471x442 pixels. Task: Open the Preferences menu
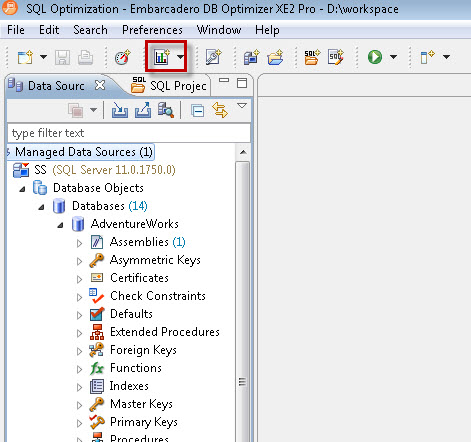(152, 30)
